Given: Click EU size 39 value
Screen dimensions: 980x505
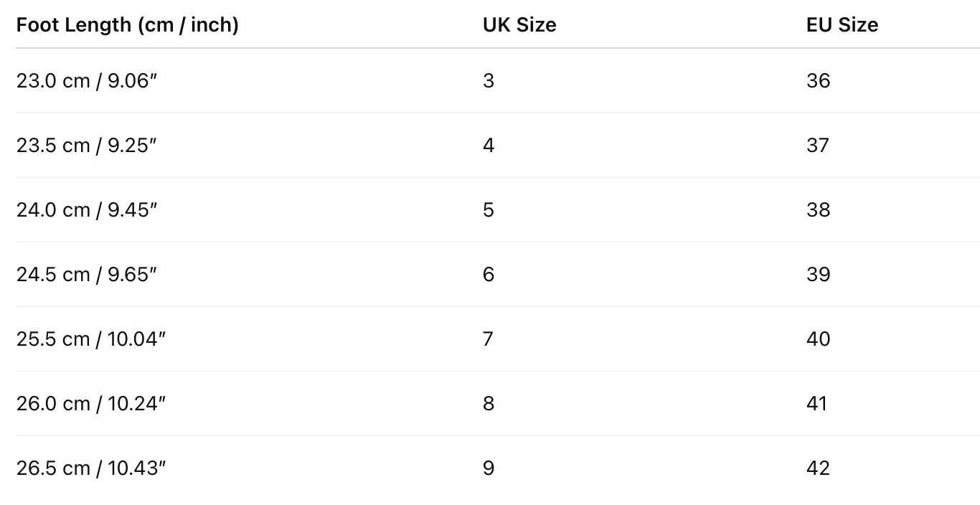Looking at the screenshot, I should 818,274.
